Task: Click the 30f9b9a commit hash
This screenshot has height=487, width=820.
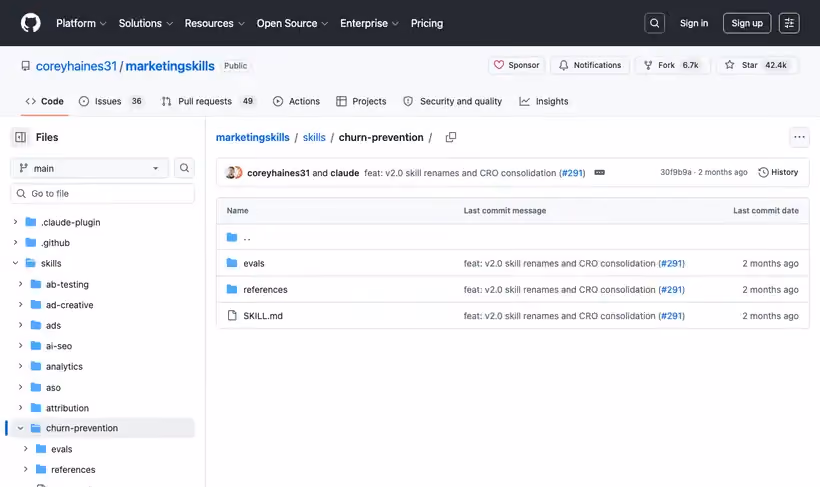Action: pyautogui.click(x=675, y=172)
